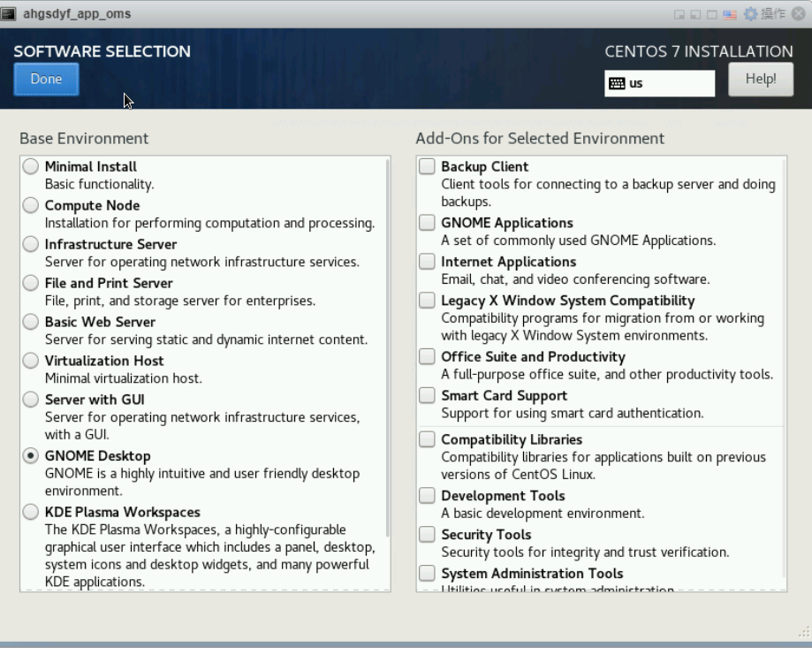The image size is (812, 648).
Task: Click the CENTOS 7 INSTALLATION label
Action: [x=699, y=51]
